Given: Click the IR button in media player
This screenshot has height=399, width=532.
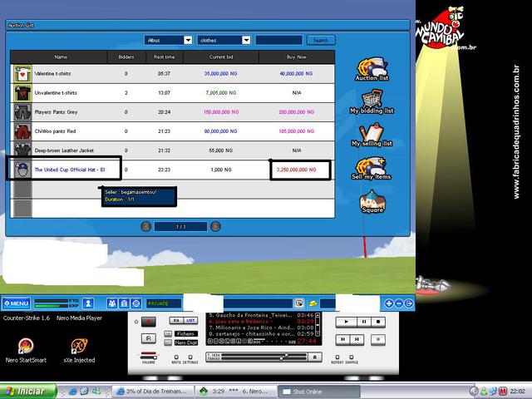Looking at the screenshot, I should (x=149, y=338).
